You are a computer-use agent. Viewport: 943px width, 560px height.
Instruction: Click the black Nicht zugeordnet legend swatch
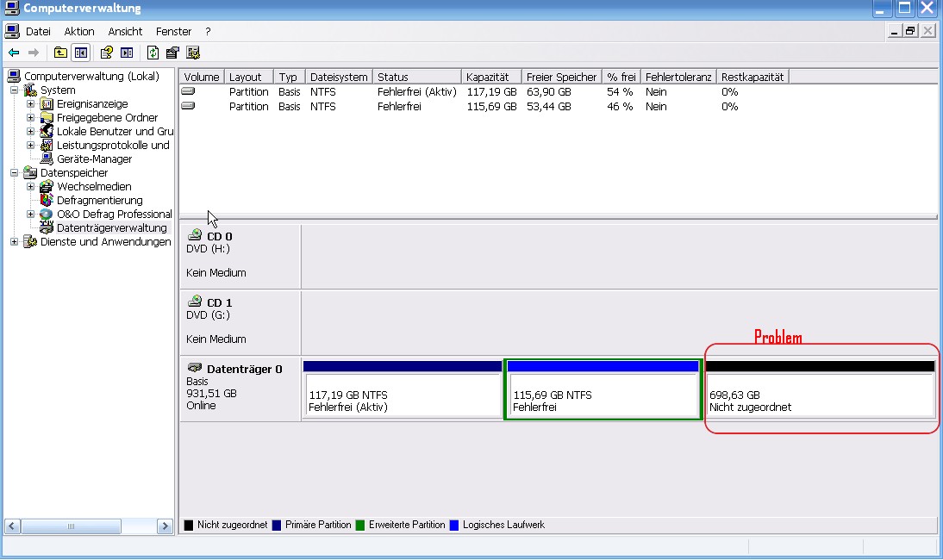pyautogui.click(x=188, y=526)
